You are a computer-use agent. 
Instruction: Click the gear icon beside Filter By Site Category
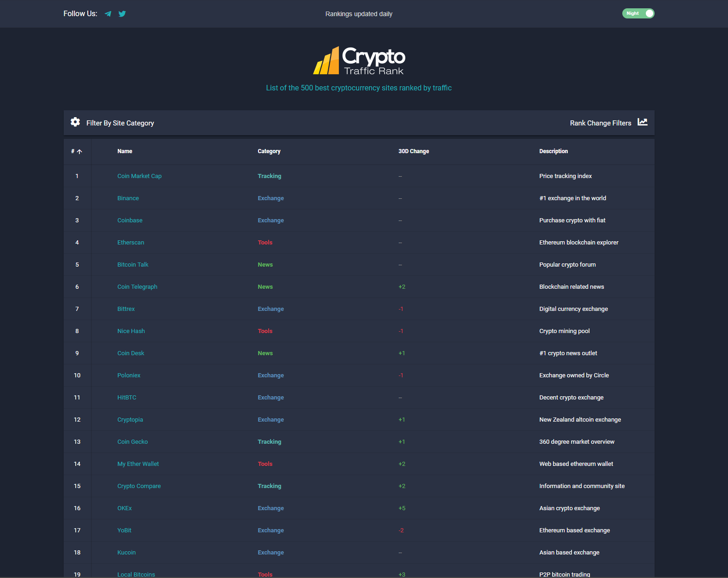75,122
